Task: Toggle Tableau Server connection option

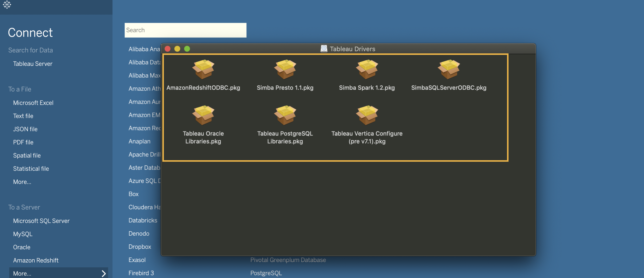Action: click(x=32, y=64)
